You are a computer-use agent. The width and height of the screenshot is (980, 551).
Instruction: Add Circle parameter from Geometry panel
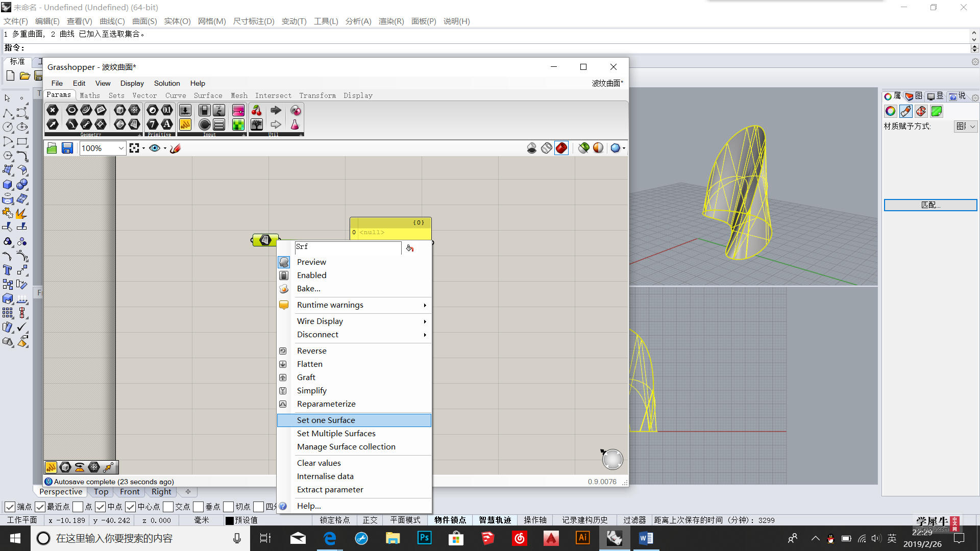(72, 110)
